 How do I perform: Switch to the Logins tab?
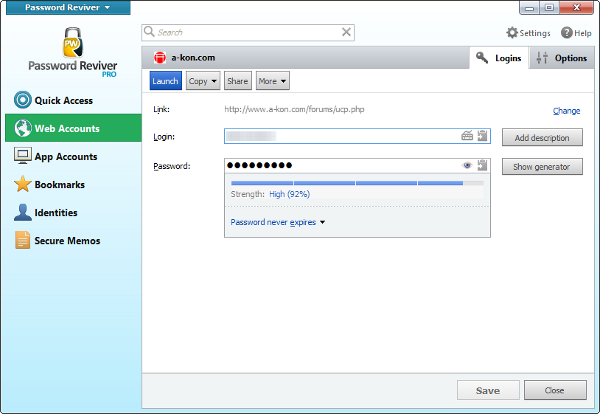tap(499, 58)
